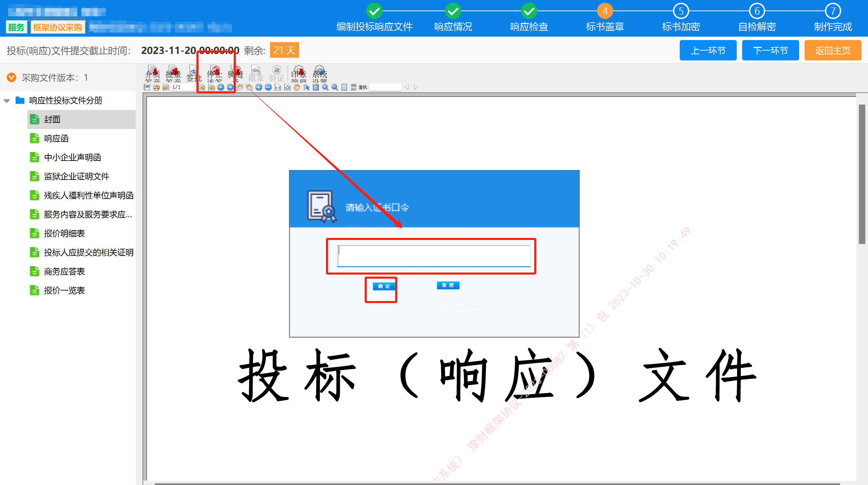Rotate page clockwise icon
868x485 pixels.
pyautogui.click(x=249, y=87)
